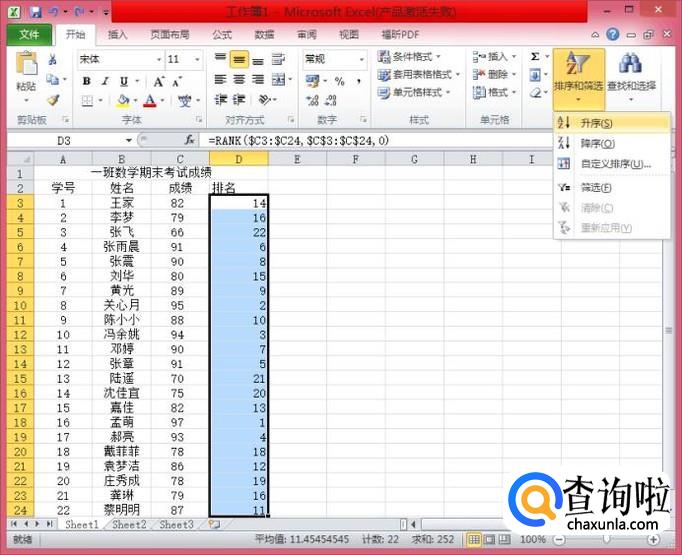Click the insert new worksheet icon
The image size is (682, 555).
click(214, 525)
